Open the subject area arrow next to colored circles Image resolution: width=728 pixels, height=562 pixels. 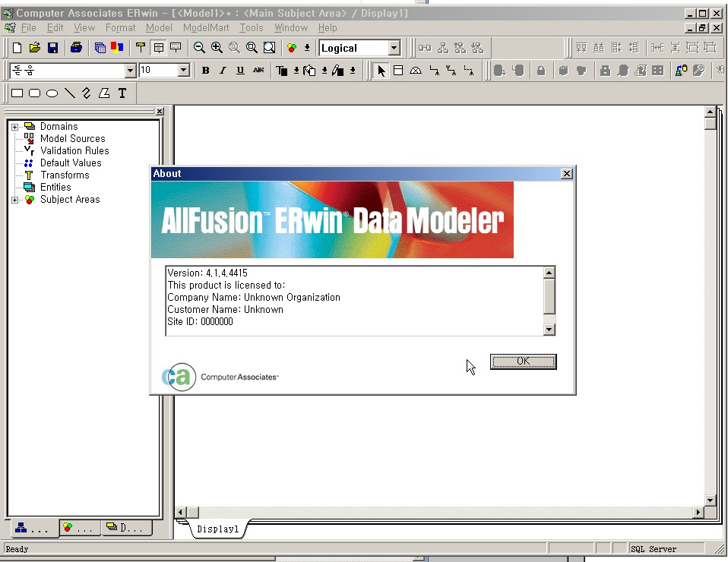[x=307, y=48]
